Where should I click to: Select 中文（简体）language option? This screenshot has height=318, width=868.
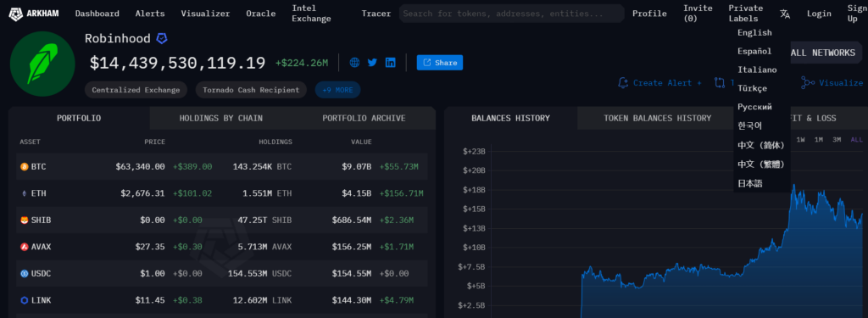coord(761,145)
